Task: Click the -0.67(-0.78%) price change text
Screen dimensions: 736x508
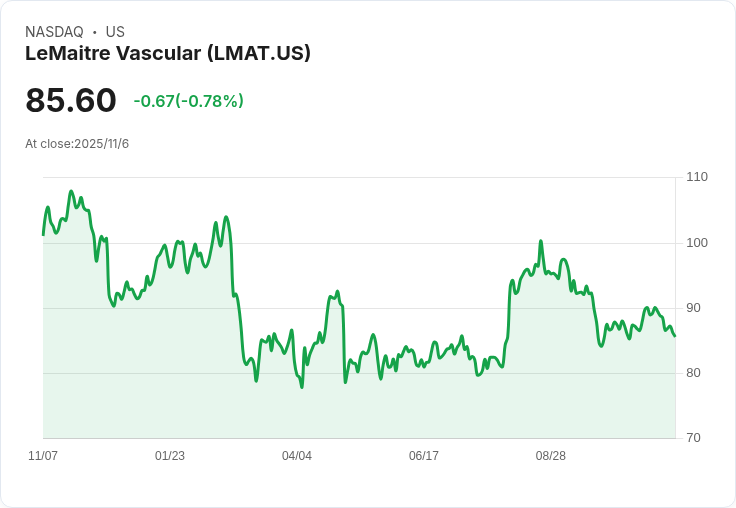Action: (188, 101)
